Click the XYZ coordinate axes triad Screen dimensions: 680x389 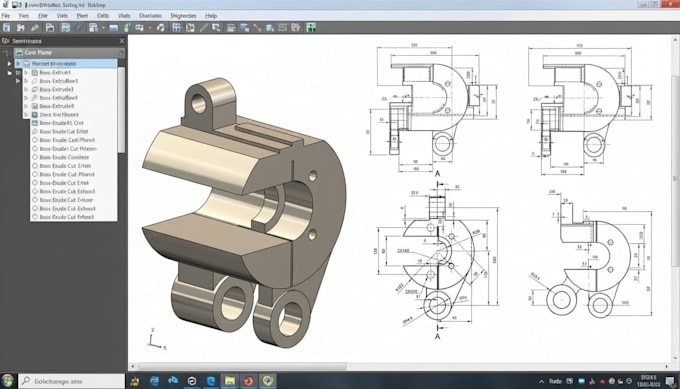[x=156, y=339]
